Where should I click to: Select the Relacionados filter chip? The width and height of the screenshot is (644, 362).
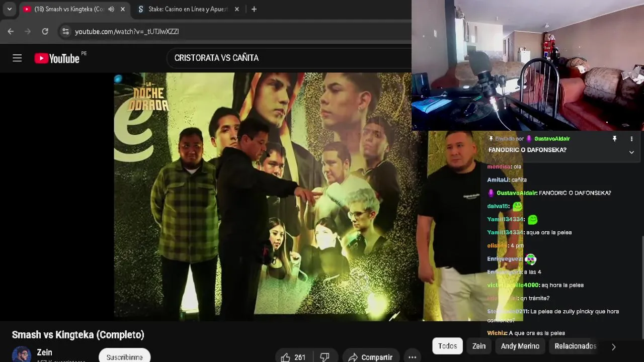click(576, 346)
